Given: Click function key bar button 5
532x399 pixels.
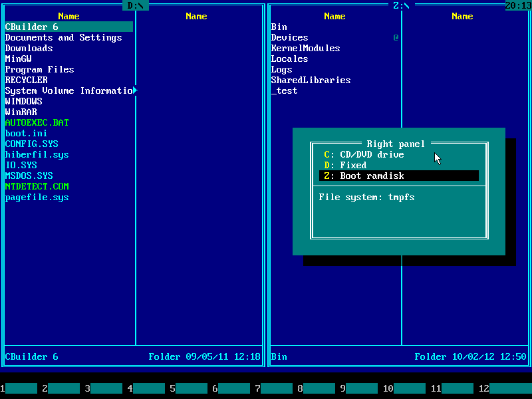Looking at the screenshot, I should (x=189, y=388).
